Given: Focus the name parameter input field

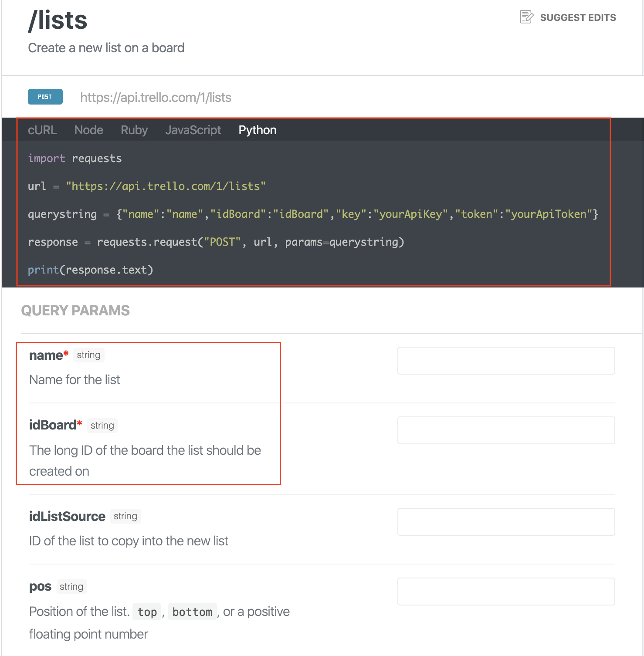Looking at the screenshot, I should (x=506, y=361).
